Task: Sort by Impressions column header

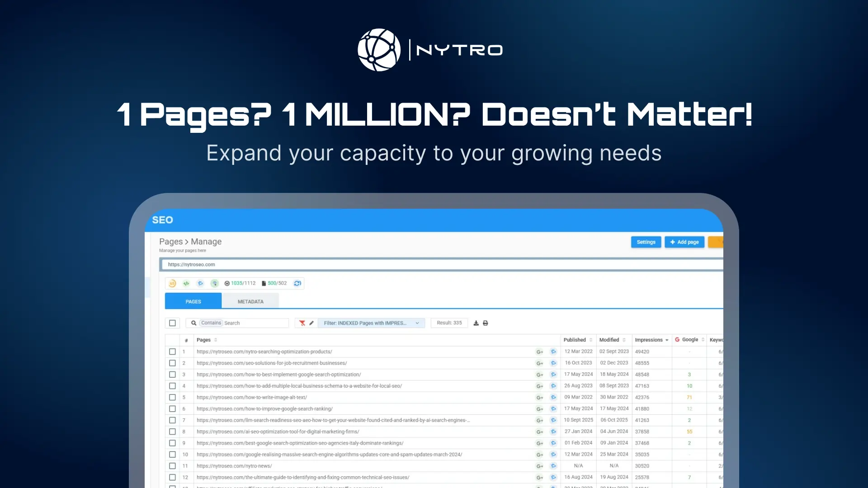Action: point(649,340)
